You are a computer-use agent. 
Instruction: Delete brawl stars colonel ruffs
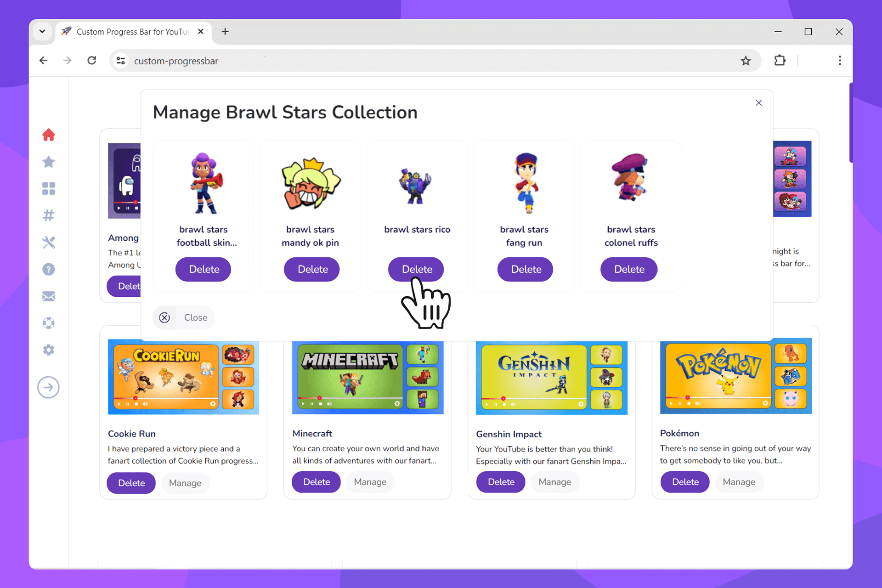[629, 269]
